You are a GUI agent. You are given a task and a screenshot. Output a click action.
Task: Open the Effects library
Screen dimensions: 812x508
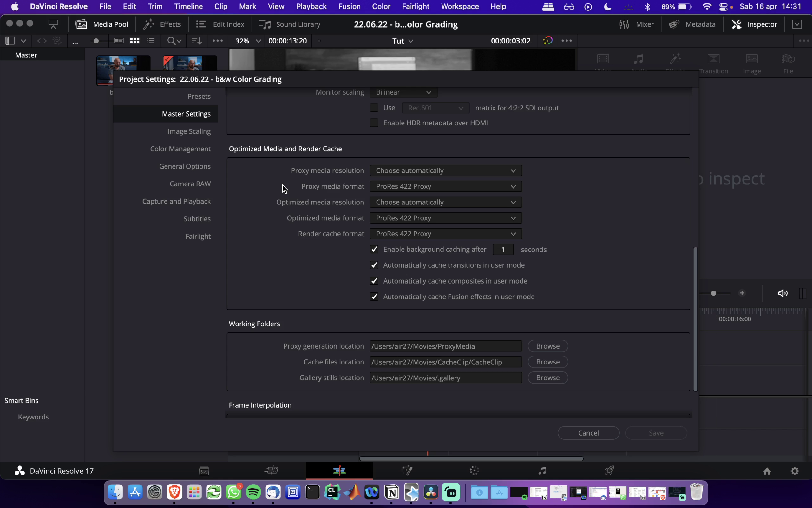click(x=162, y=24)
